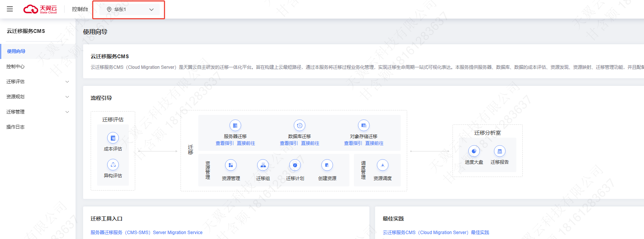The width and height of the screenshot is (644, 239).
Task: Click the 流程引导 section heading
Action: (101, 98)
